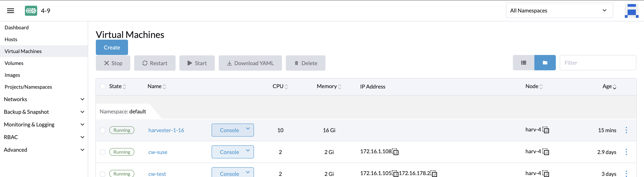Viewport: 644px width, 177px height.
Task: Open the hamburger navigation menu
Action: [x=10, y=11]
